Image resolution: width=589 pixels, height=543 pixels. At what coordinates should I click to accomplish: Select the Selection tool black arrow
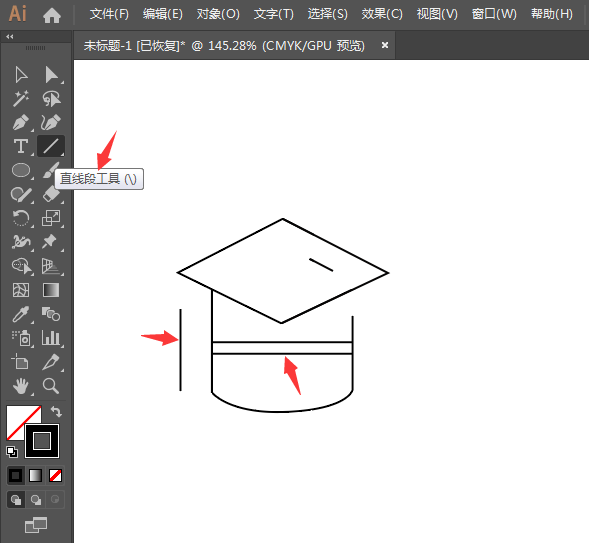click(21, 75)
